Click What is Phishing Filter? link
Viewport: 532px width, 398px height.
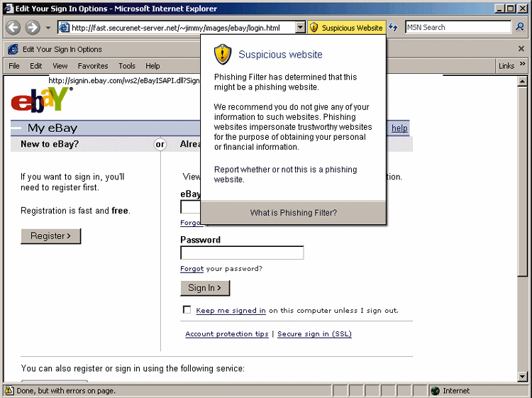pos(294,213)
